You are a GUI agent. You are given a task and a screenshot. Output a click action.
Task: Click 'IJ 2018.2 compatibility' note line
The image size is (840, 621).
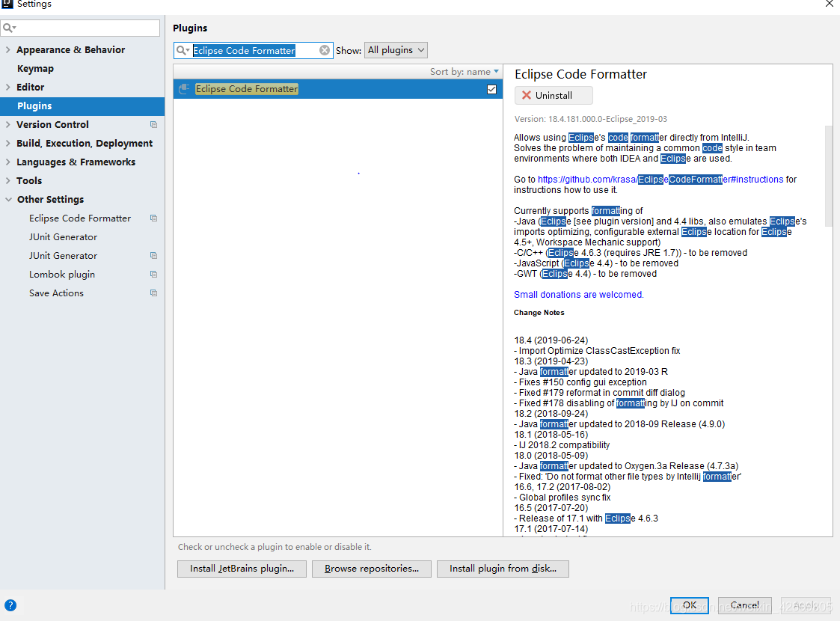562,445
